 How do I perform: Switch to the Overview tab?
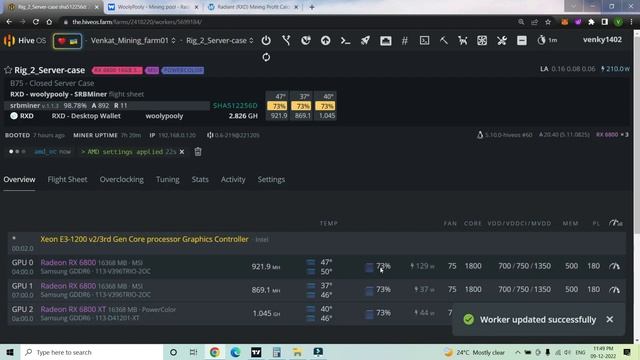(x=19, y=180)
